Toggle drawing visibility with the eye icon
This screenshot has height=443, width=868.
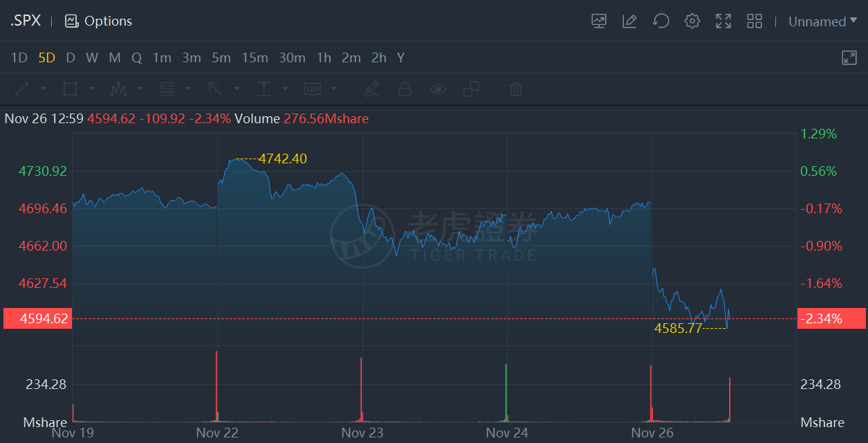438,89
